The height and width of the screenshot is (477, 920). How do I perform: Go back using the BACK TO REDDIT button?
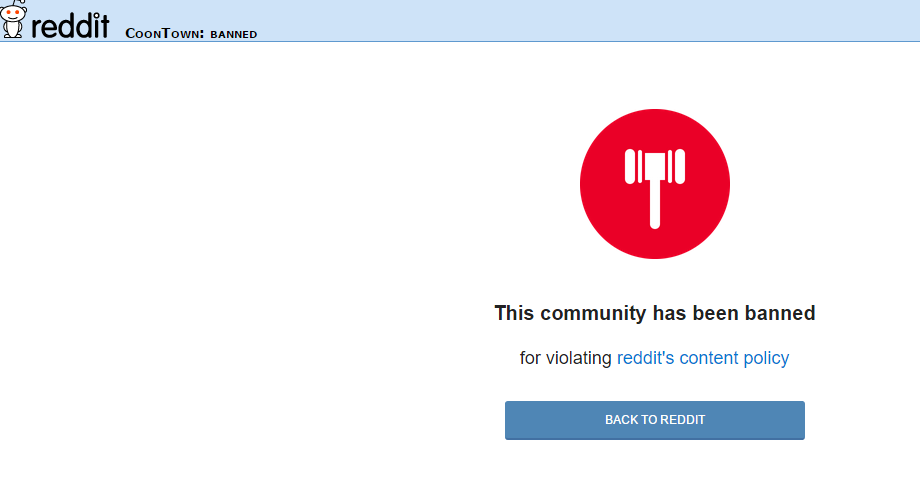pos(655,420)
